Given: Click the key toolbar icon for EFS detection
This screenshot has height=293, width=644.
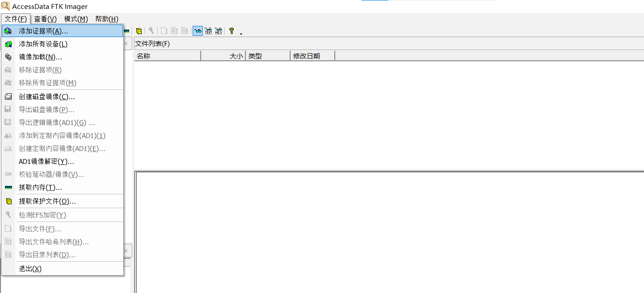Looking at the screenshot, I should [x=152, y=31].
